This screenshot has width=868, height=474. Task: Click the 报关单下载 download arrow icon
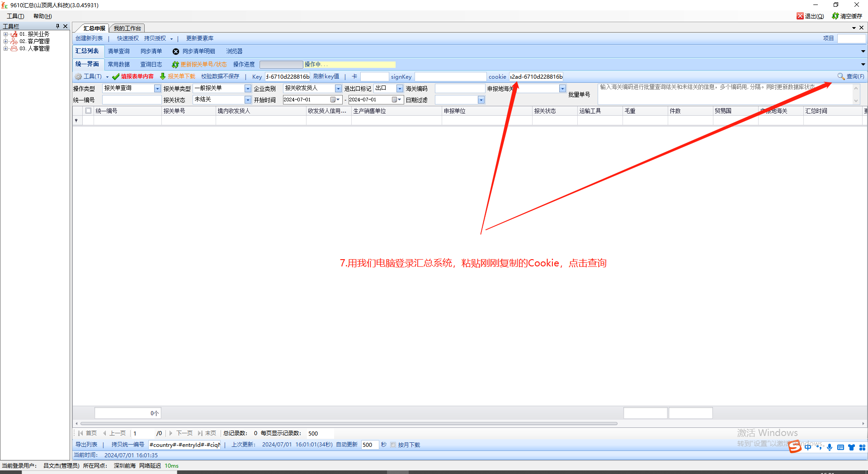point(163,76)
